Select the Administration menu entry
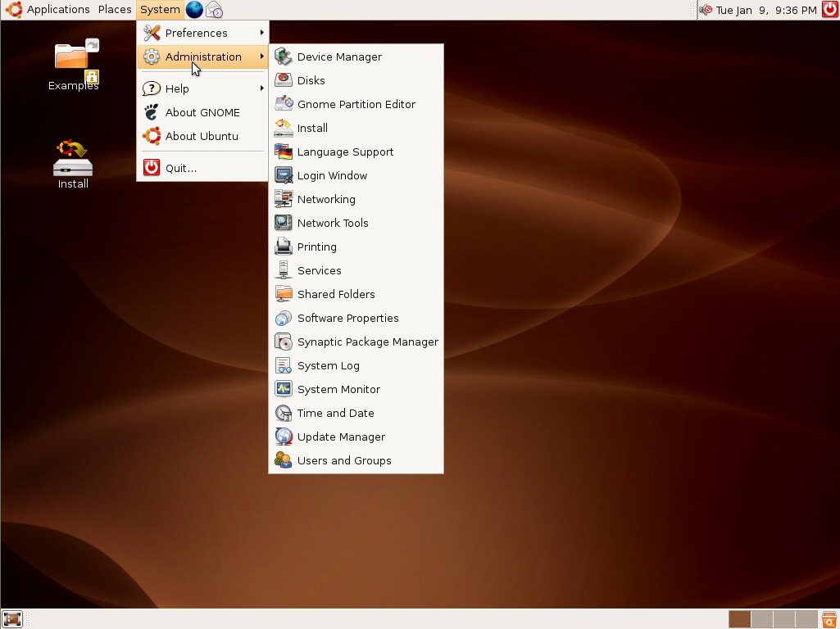 pyautogui.click(x=202, y=57)
